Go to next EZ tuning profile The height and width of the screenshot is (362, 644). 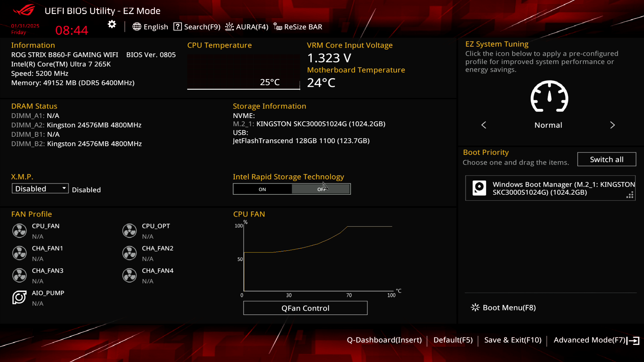(612, 125)
